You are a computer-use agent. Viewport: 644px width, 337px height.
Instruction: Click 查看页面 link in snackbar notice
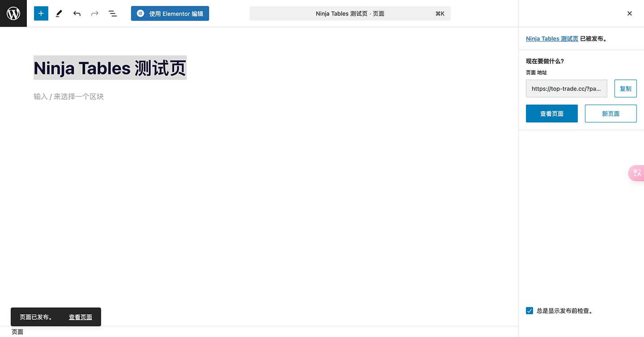click(x=80, y=317)
